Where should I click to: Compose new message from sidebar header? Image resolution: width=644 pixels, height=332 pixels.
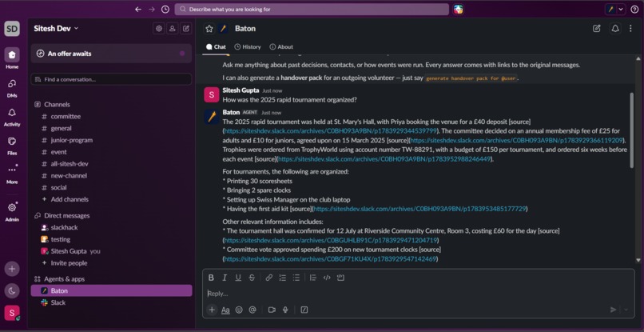(186, 28)
